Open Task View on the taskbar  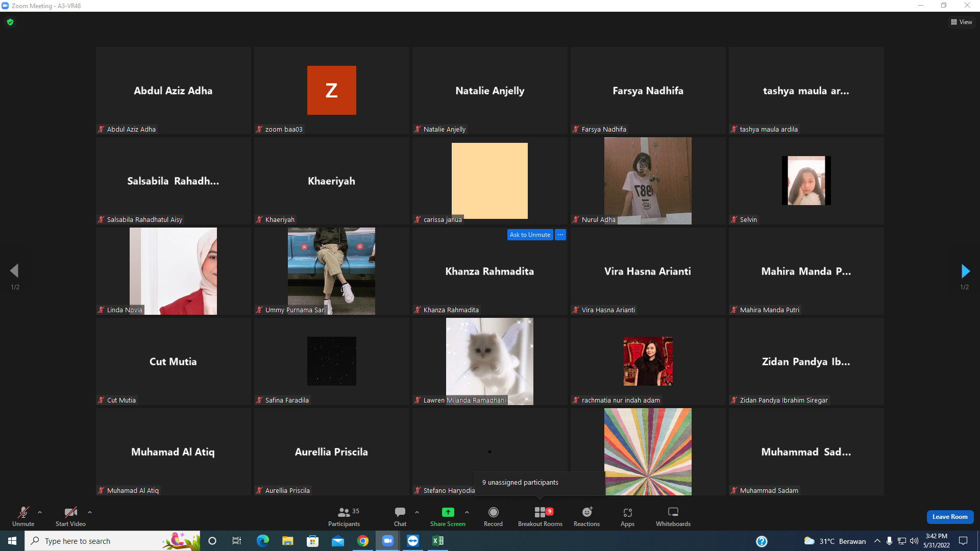237,541
